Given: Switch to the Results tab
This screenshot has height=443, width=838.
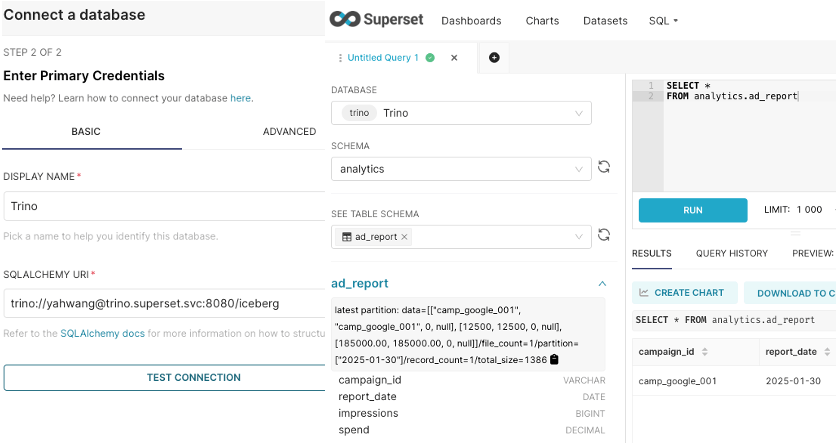Looking at the screenshot, I should click(x=651, y=253).
